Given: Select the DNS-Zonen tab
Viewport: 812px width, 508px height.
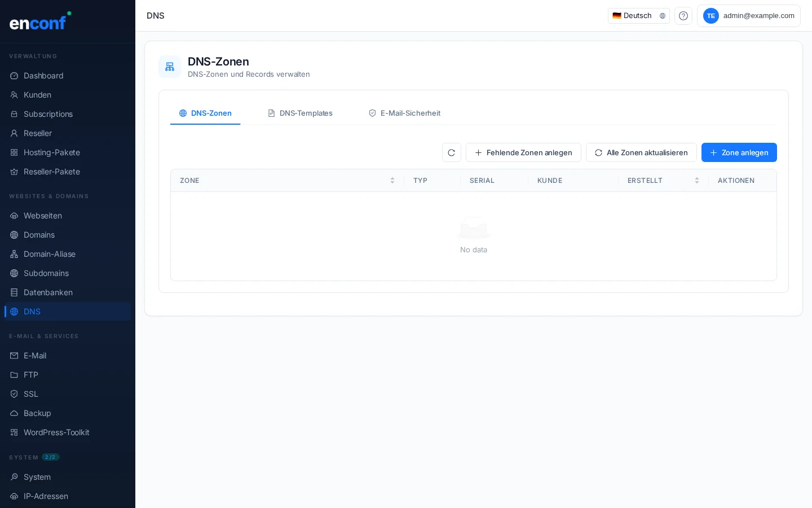Looking at the screenshot, I should 205,113.
